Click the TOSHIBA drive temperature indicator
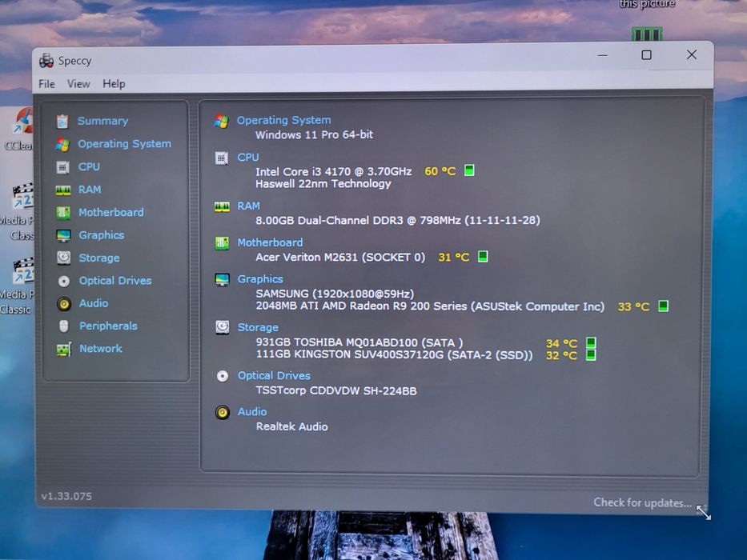This screenshot has height=560, width=747. point(591,343)
